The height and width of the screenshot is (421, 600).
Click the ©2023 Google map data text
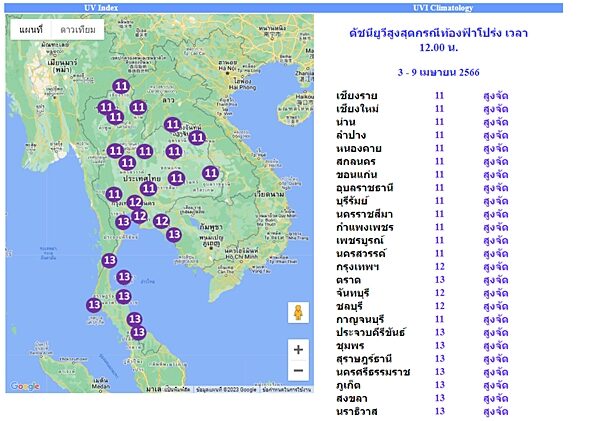[x=225, y=388]
